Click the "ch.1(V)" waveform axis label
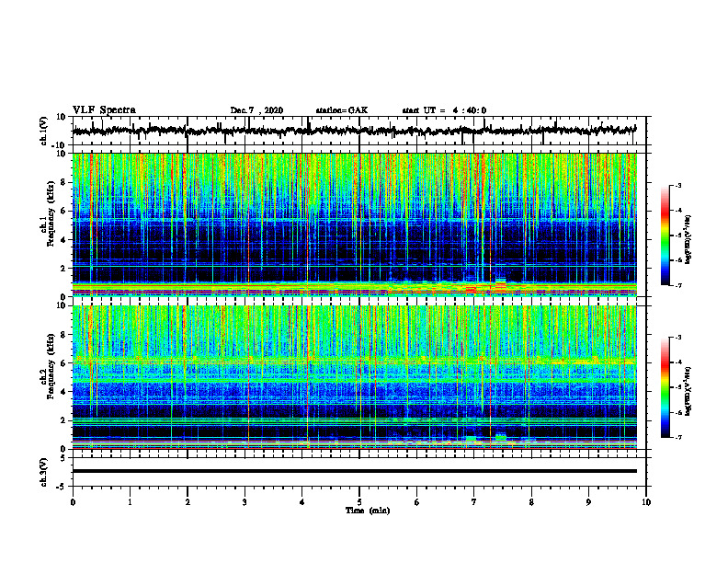 (44, 131)
